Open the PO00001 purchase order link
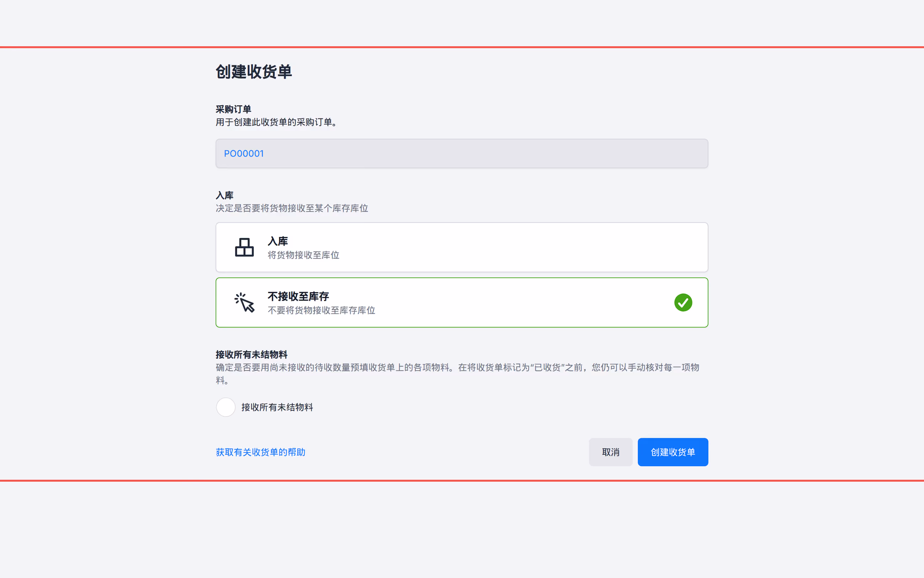The height and width of the screenshot is (578, 924). pos(243,154)
